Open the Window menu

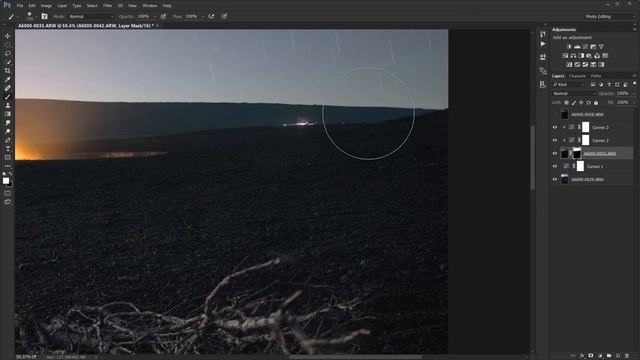[150, 6]
